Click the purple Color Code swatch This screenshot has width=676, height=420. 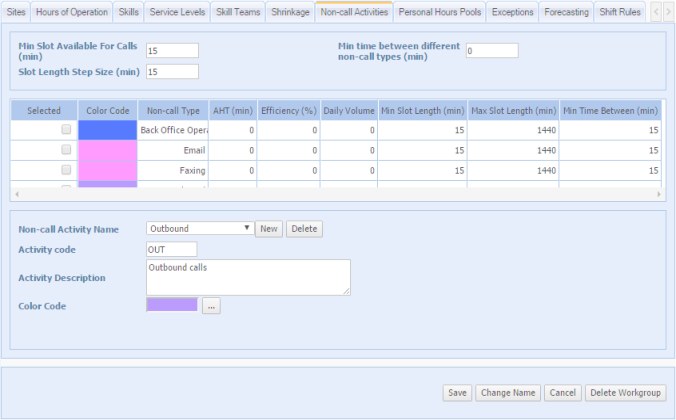tap(172, 305)
